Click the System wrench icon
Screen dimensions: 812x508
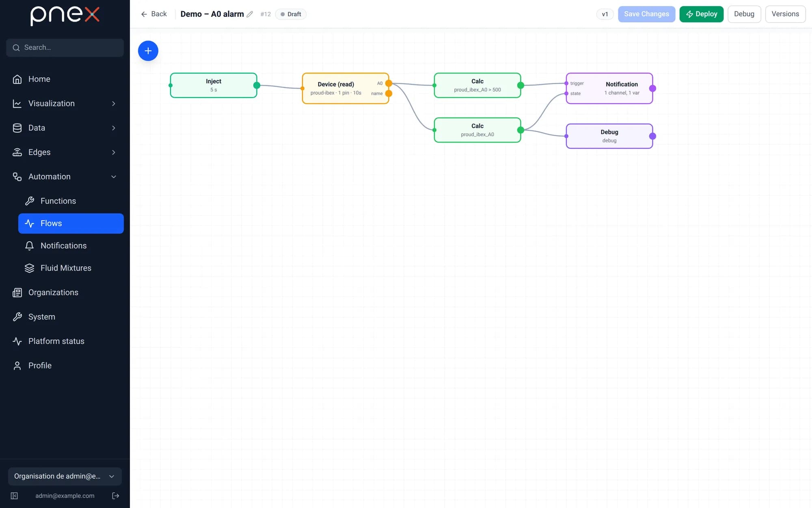coord(17,317)
